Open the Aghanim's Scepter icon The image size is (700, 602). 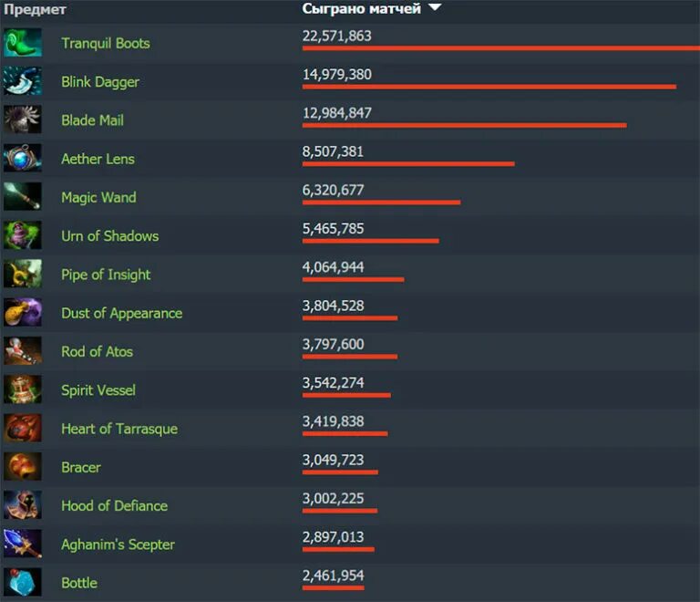(23, 544)
